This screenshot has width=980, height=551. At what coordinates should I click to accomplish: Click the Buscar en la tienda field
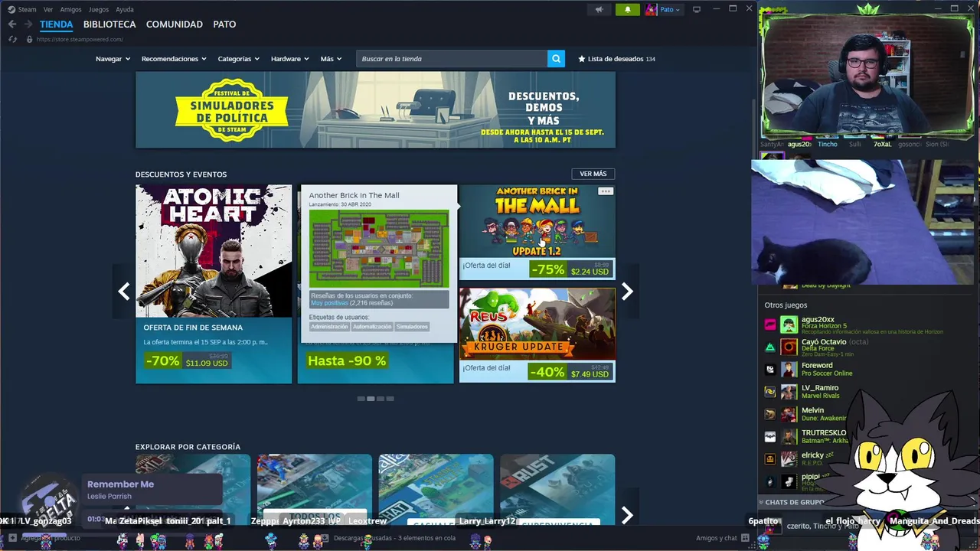452,59
